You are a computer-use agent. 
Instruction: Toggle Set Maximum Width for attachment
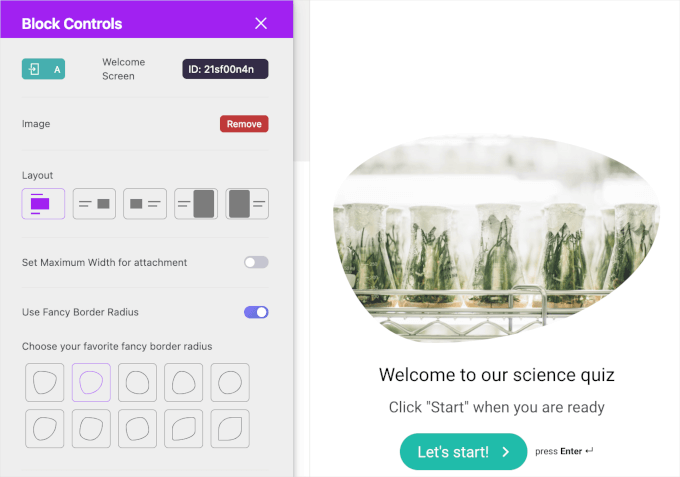pos(256,262)
